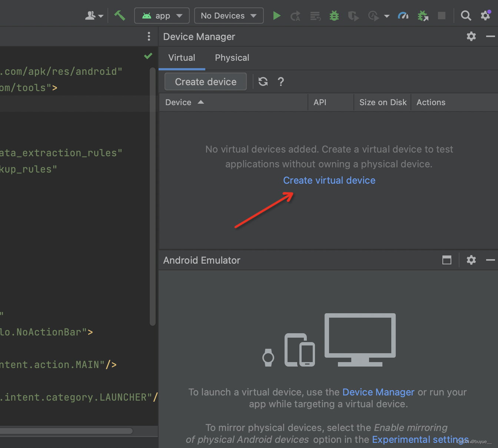Viewport: 498px width, 448px height.
Task: Open the No Devices target dropdown
Action: click(x=229, y=16)
